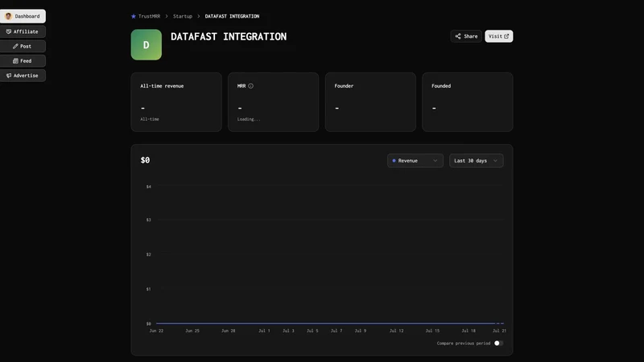Click the Jul 1 axis label
The height and width of the screenshot is (362, 644).
(x=264, y=331)
